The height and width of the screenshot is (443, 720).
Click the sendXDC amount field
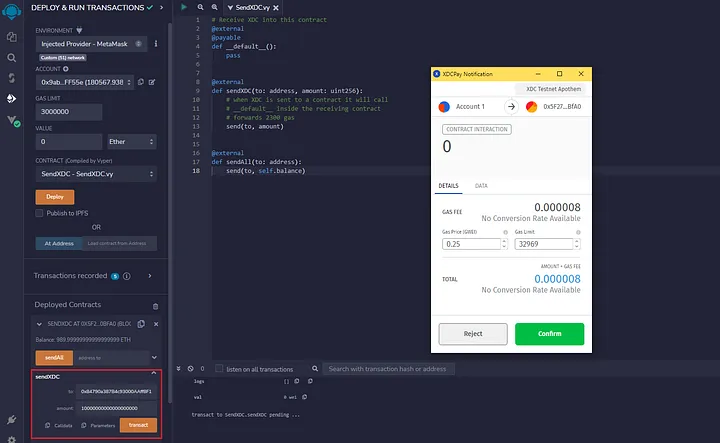116,408
